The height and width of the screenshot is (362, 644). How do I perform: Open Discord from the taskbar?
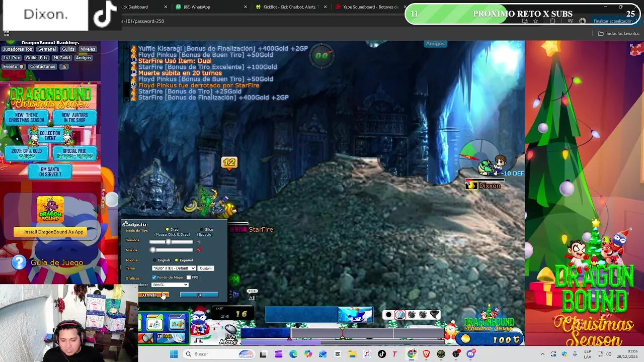coord(470,354)
